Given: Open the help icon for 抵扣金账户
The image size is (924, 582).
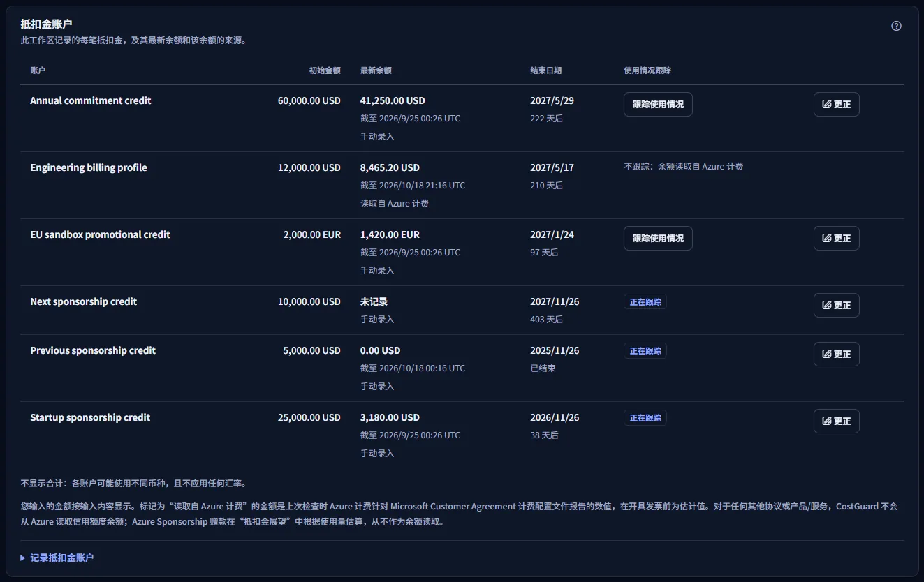Looking at the screenshot, I should [897, 26].
